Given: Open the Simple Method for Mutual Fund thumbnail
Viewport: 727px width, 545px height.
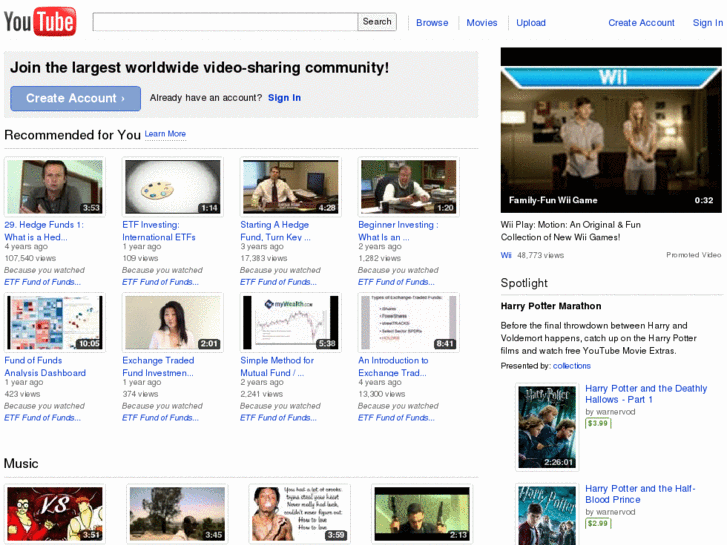Looking at the screenshot, I should pyautogui.click(x=290, y=322).
